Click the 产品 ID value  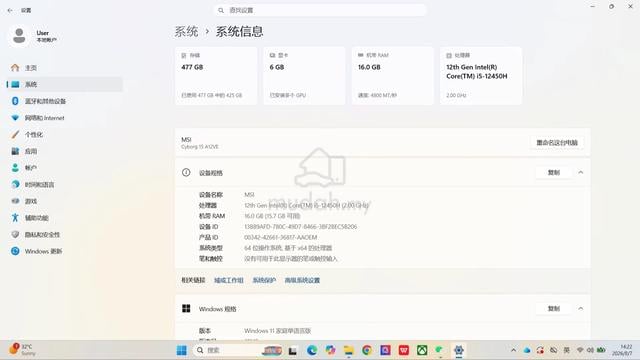tap(280, 237)
